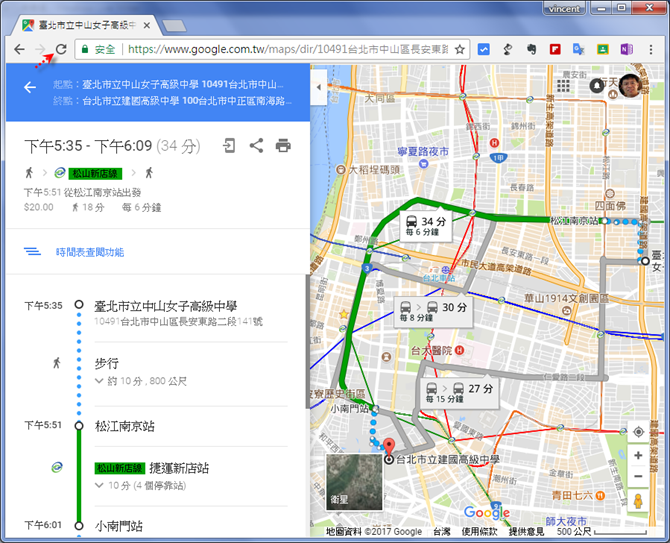Click the blue checkmark extension icon
670x543 pixels.
(x=483, y=50)
